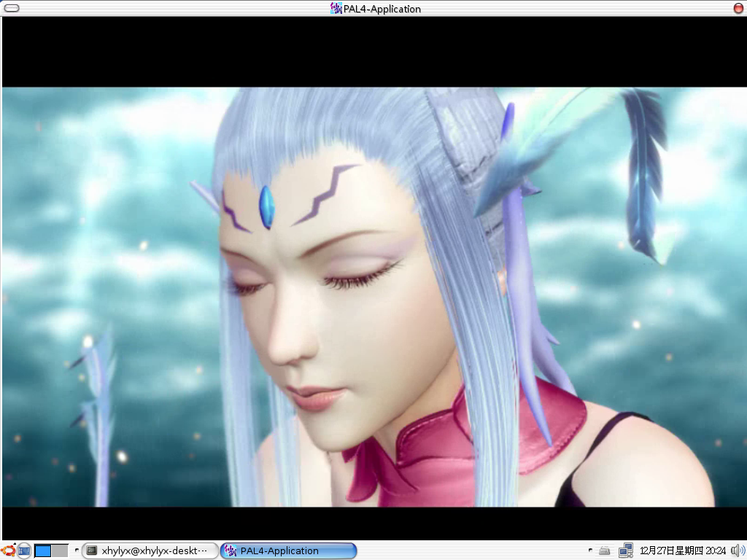The image size is (747, 560).
Task: Open the xhylyx@xhylyx-deskt terminal taskbar button
Action: [150, 551]
